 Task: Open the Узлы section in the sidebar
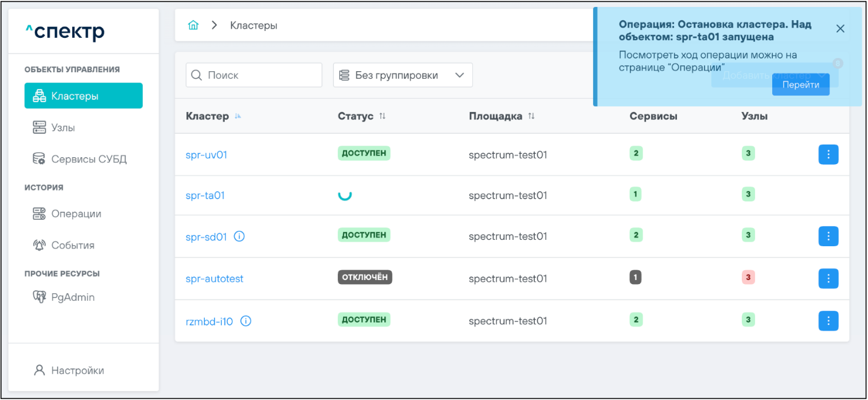pyautogui.click(x=63, y=127)
